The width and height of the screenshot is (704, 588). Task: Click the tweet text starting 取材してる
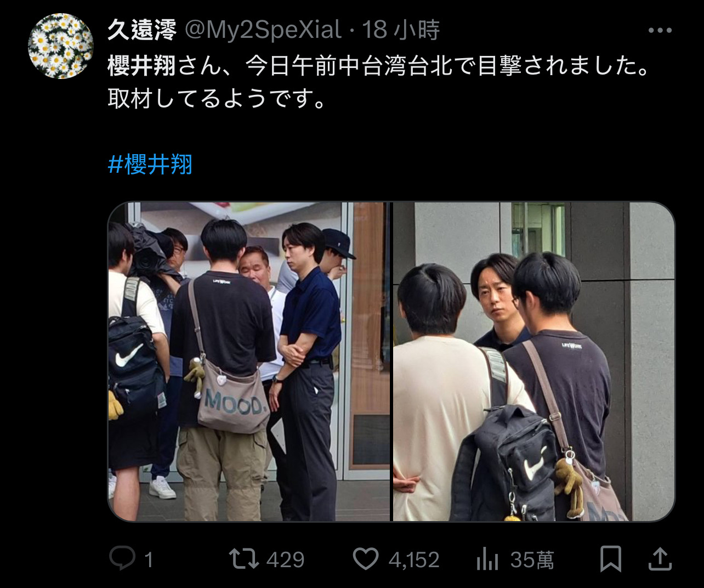(x=217, y=99)
